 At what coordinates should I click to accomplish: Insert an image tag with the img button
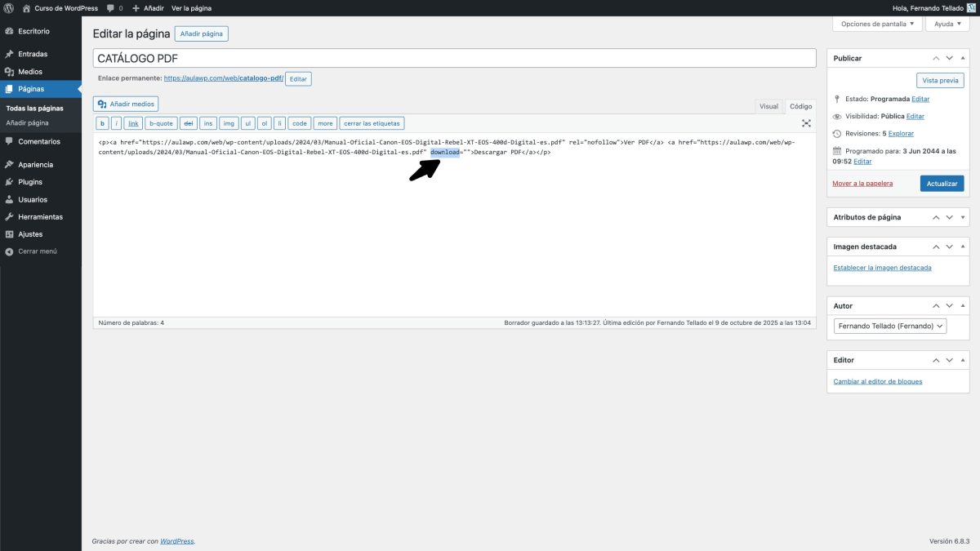point(229,122)
